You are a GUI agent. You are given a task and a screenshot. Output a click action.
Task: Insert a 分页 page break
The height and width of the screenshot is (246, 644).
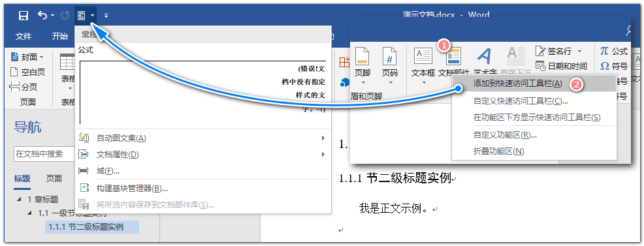[x=24, y=87]
